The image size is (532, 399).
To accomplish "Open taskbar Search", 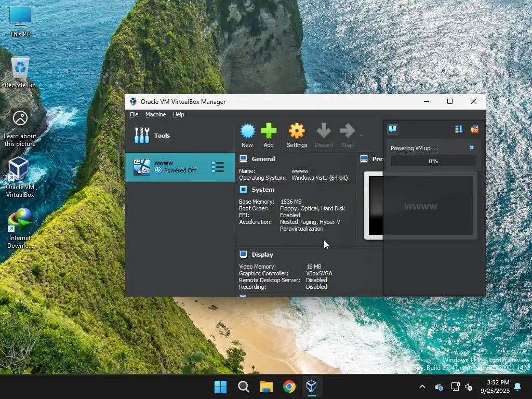I will [x=243, y=387].
